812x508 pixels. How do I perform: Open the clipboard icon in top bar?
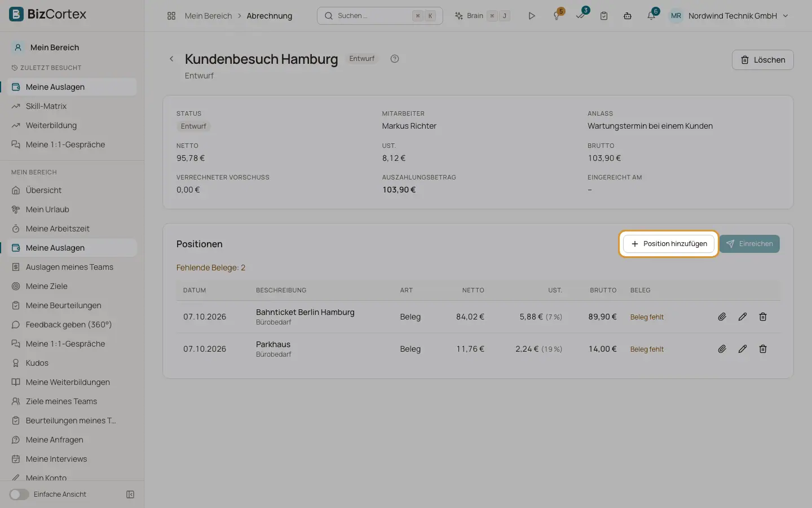[x=604, y=16]
